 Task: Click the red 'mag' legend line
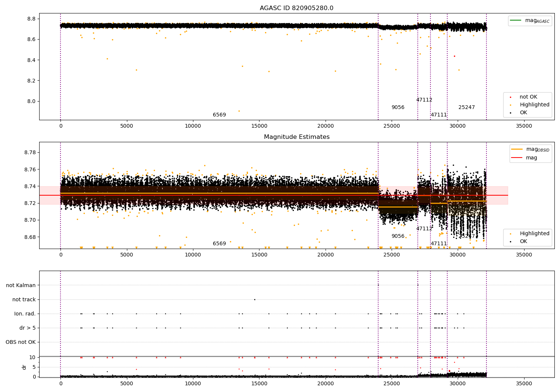click(x=517, y=158)
